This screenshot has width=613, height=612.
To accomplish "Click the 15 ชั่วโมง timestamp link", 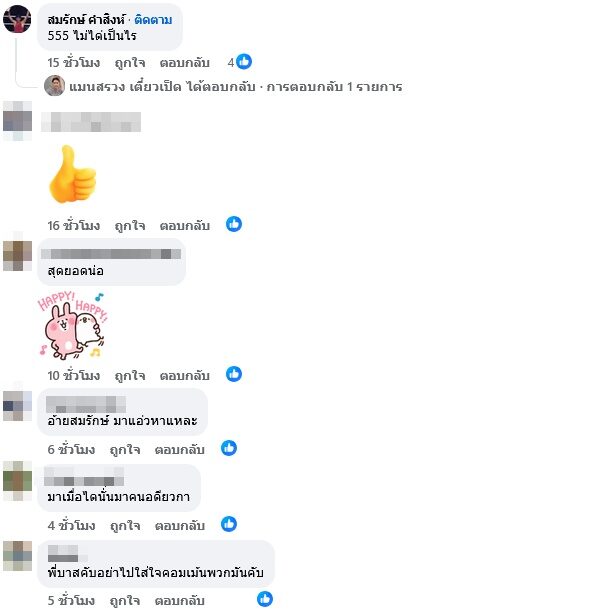I will coord(73,63).
